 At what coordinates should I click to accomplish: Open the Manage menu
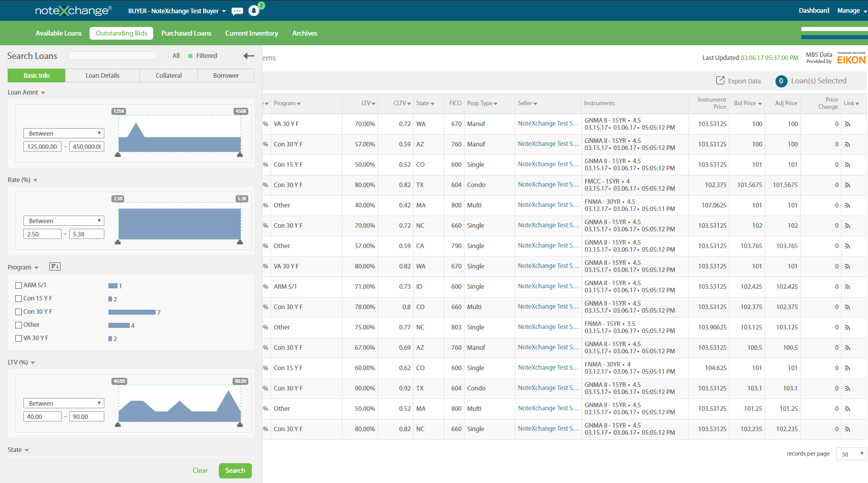pos(849,10)
